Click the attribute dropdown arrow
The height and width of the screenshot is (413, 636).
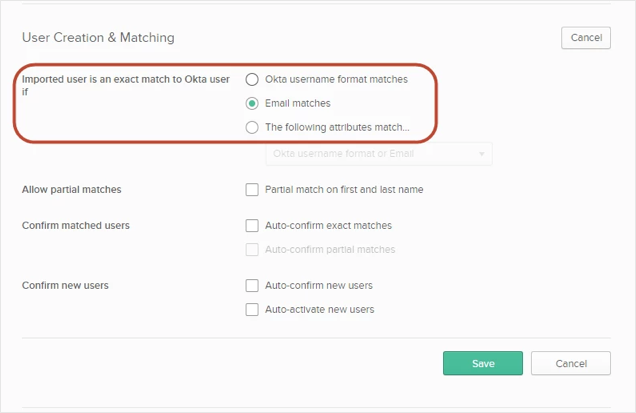pyautogui.click(x=482, y=154)
